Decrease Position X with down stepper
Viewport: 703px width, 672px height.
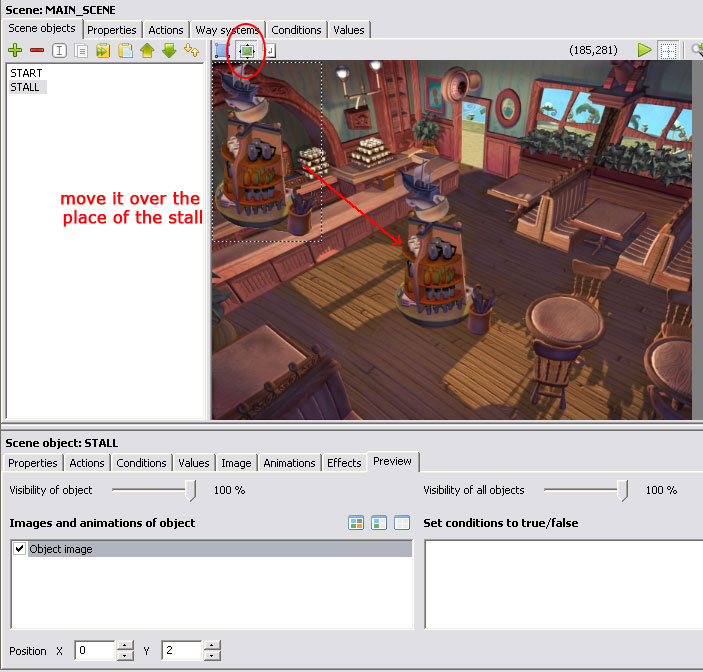(125, 655)
